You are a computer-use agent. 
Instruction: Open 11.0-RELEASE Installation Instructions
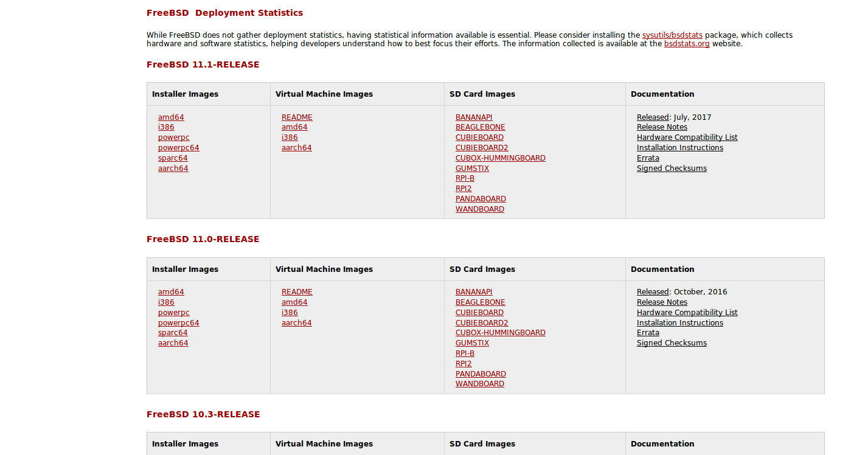pyautogui.click(x=680, y=323)
